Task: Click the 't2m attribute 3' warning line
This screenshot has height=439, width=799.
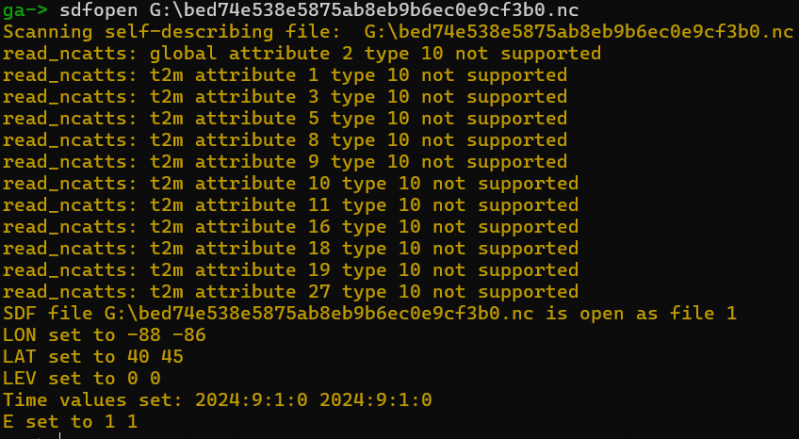Action: coord(285,97)
